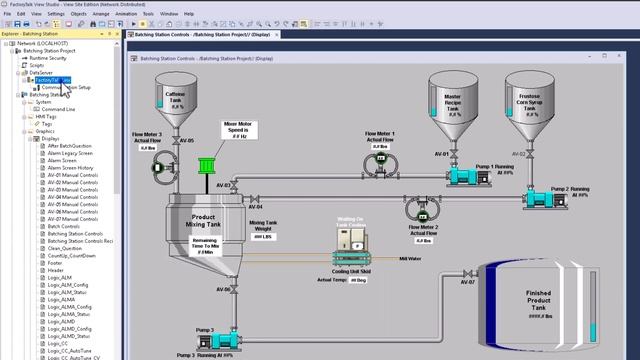Click the red monitor display icon in toolbar
640x360 pixels.
click(69, 24)
